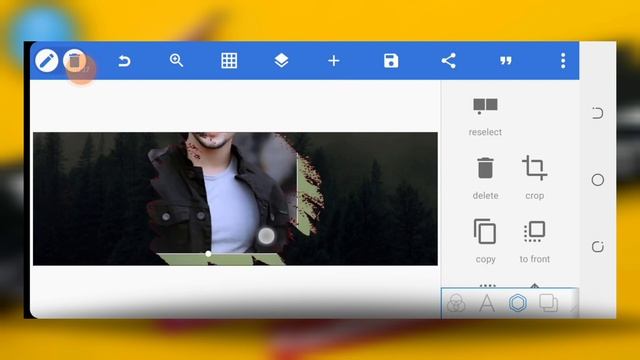This screenshot has width=640, height=360.
Task: Select the hexagon shape tab
Action: pyautogui.click(x=518, y=303)
